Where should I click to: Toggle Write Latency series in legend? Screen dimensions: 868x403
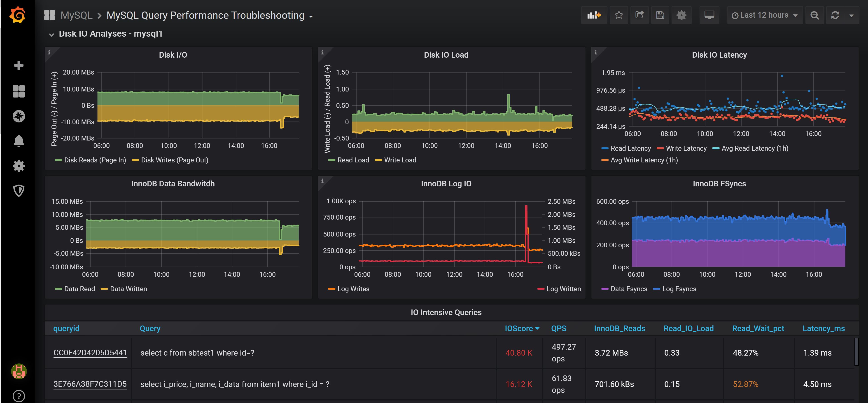pos(686,148)
